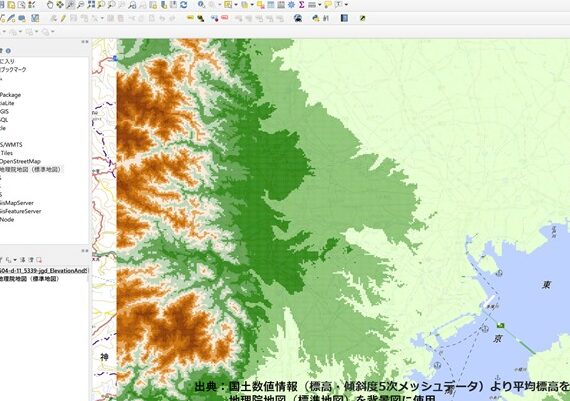Select GeoNode Browser entry
Image resolution: width=570 pixels, height=401 pixels.
[7, 220]
